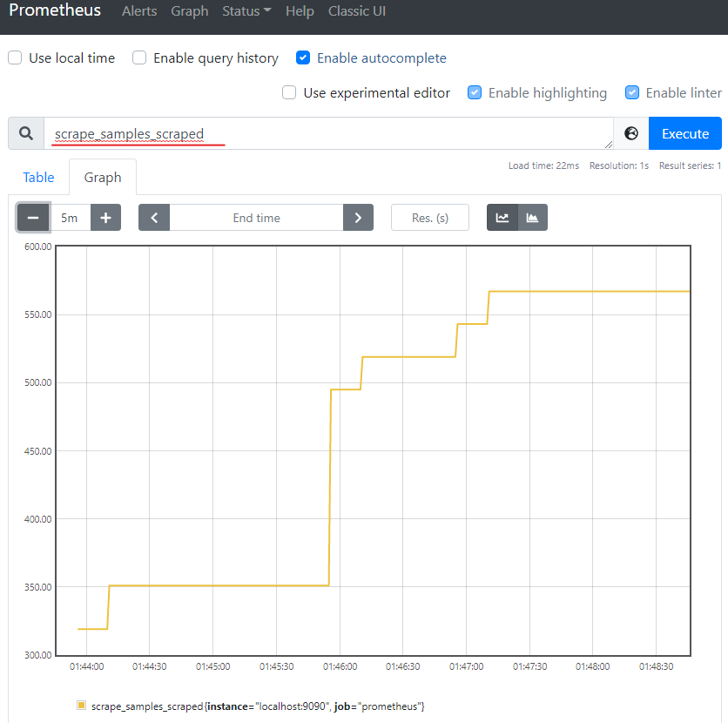Open the metrics explorer globe icon
728x723 pixels.
631,133
